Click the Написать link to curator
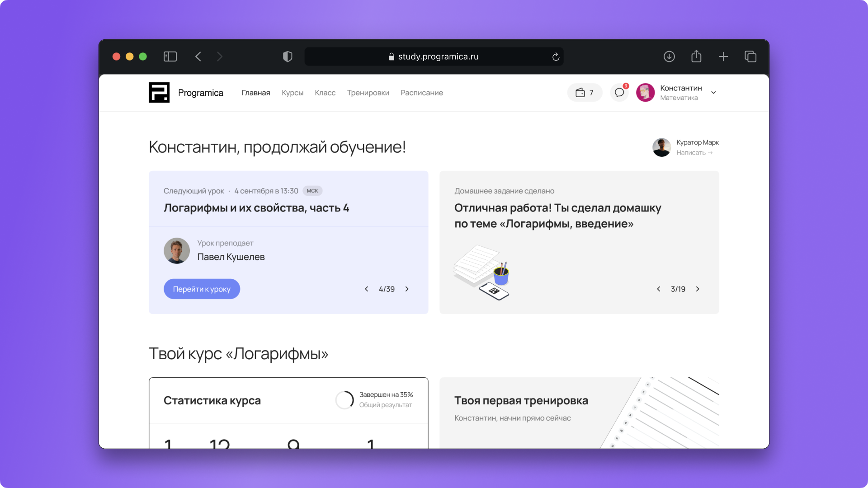This screenshot has width=868, height=488. click(x=694, y=153)
